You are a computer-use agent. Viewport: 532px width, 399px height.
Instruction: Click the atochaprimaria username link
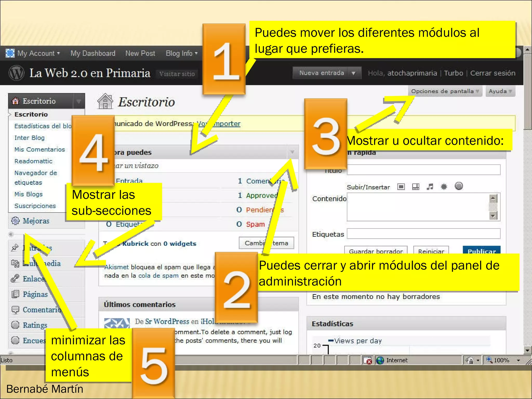412,73
